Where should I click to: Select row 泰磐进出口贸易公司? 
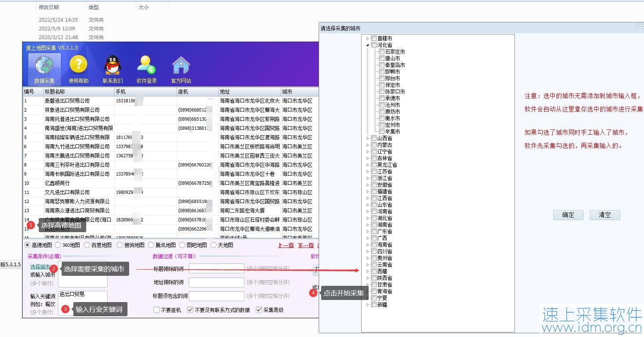point(171,101)
